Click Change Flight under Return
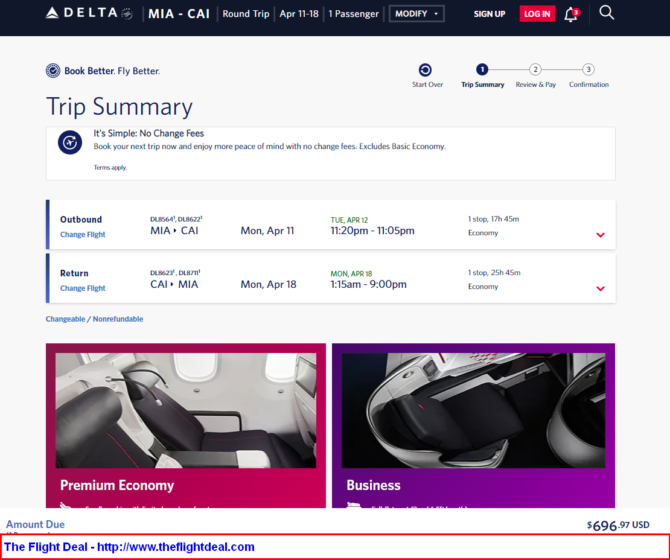Viewport: 670px width, 560px height. pos(82,288)
